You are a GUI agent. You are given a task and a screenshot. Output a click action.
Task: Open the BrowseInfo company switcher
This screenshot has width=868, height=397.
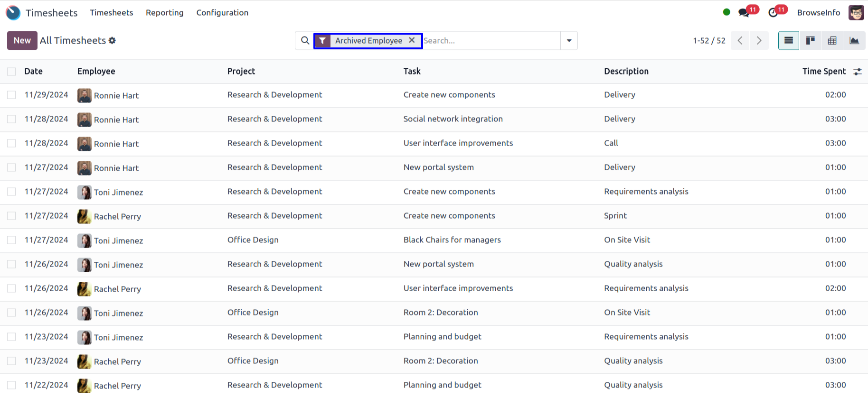tap(818, 13)
